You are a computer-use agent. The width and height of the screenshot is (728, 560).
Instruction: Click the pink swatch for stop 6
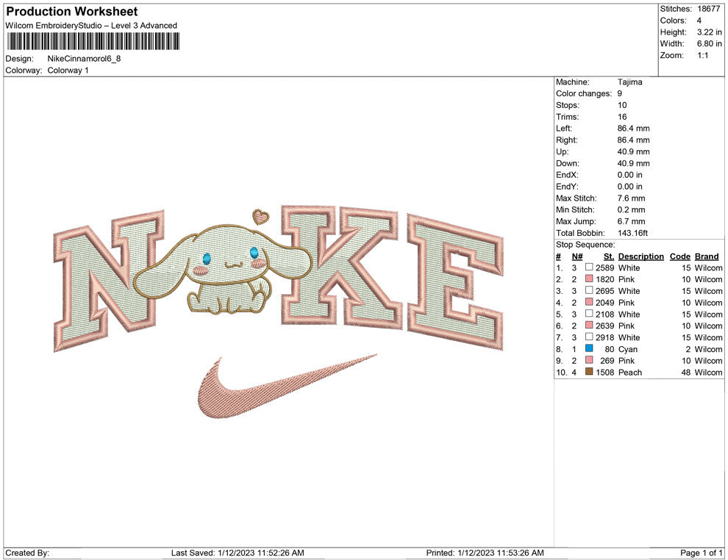pos(589,326)
